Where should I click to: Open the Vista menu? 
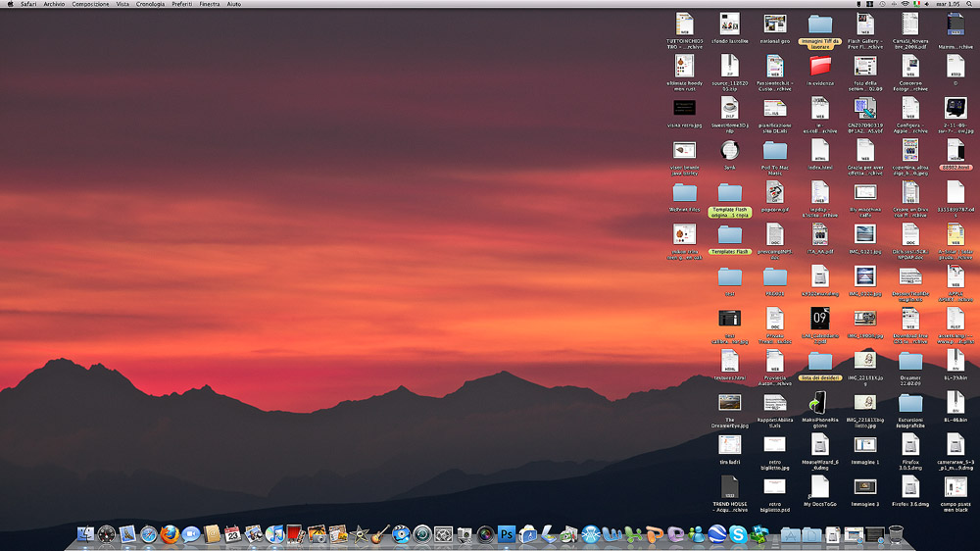[122, 4]
